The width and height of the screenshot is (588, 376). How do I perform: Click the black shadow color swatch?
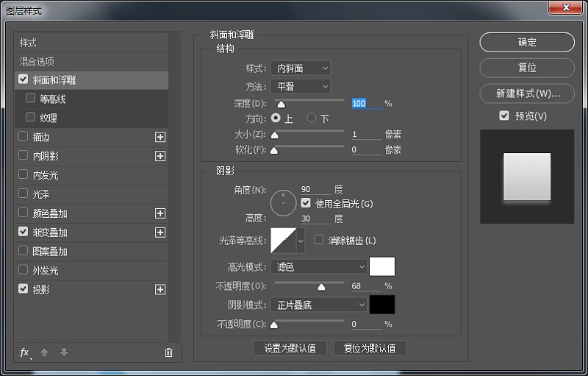pos(382,305)
